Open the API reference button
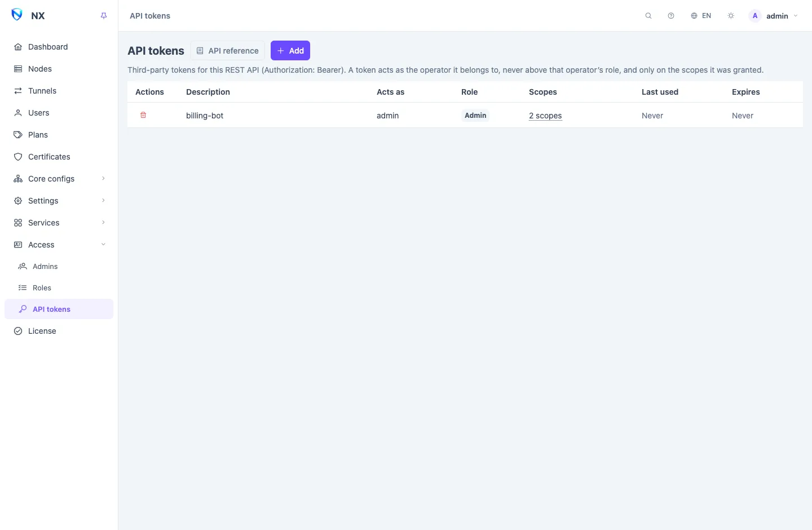Screen dimensions: 812x530 pyautogui.click(x=228, y=51)
